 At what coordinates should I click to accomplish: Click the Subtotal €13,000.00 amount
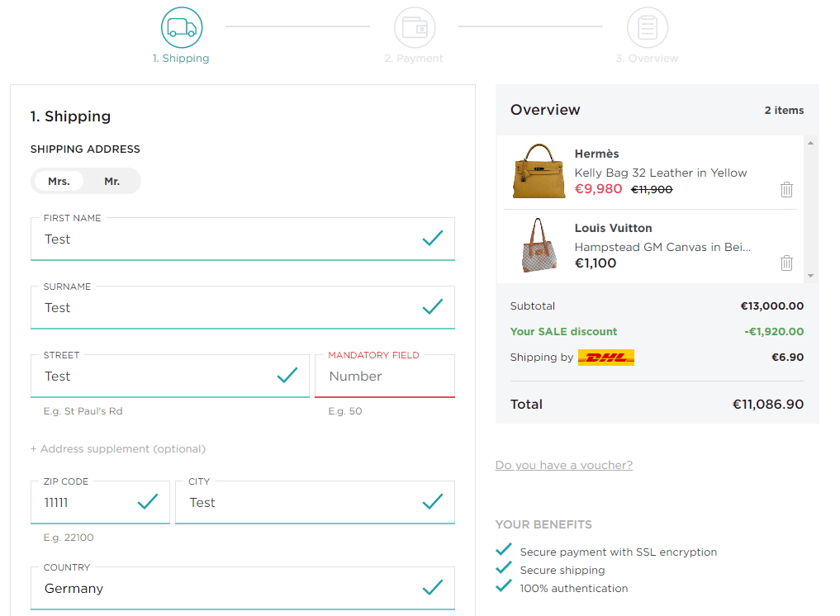pos(772,306)
